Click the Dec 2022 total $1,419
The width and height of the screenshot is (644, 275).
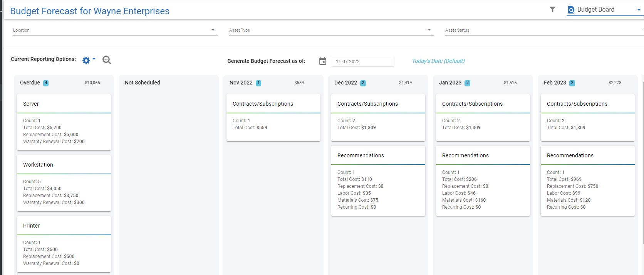point(406,83)
